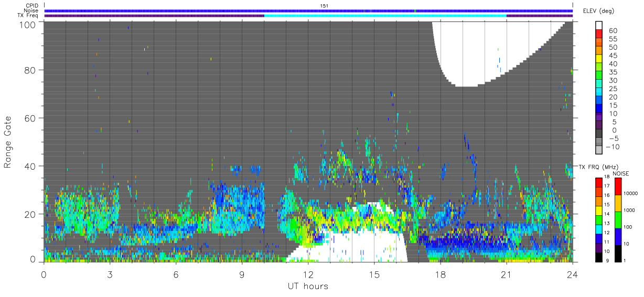Select the ELEV (deg) colorbar title

point(598,10)
